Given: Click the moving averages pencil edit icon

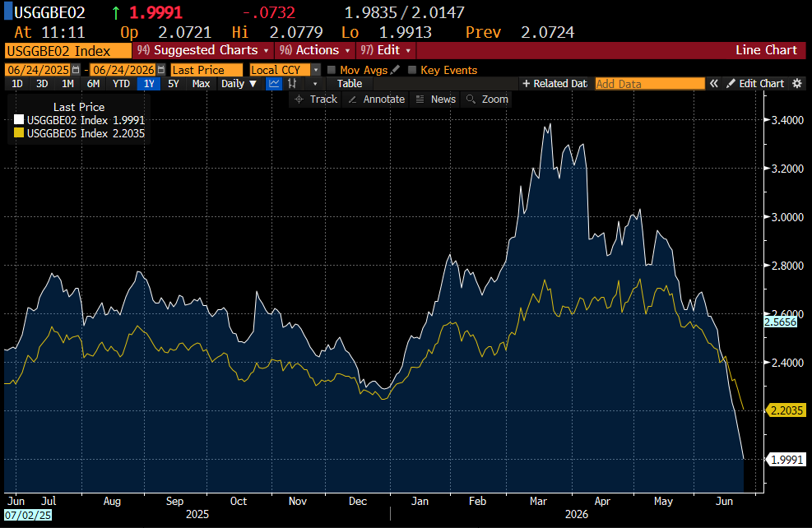Looking at the screenshot, I should (x=395, y=69).
